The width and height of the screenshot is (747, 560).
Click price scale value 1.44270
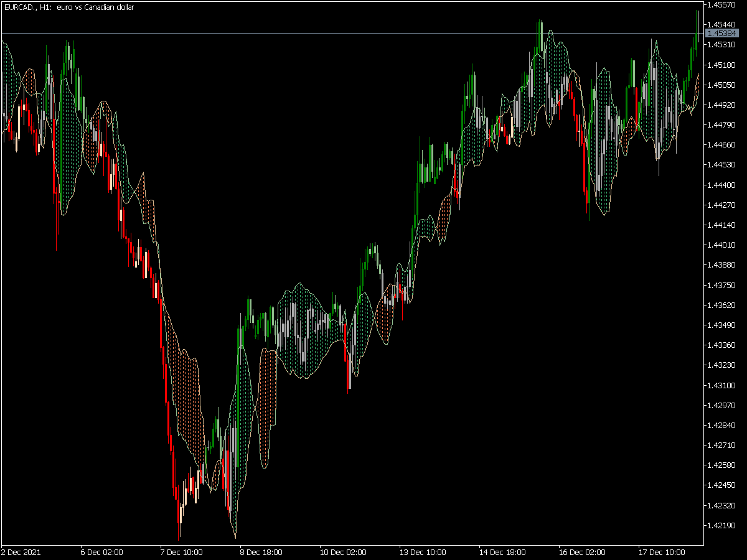(721, 205)
